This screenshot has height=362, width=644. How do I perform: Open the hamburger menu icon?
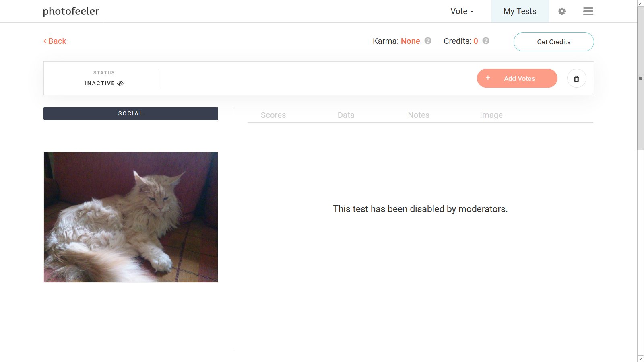588,11
